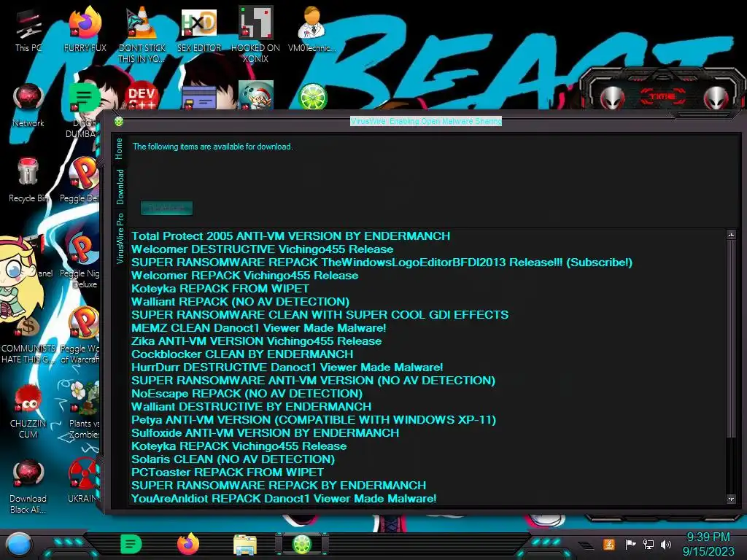Click the left alien head widget button
Viewport: 747px width, 560px height.
coord(613,97)
